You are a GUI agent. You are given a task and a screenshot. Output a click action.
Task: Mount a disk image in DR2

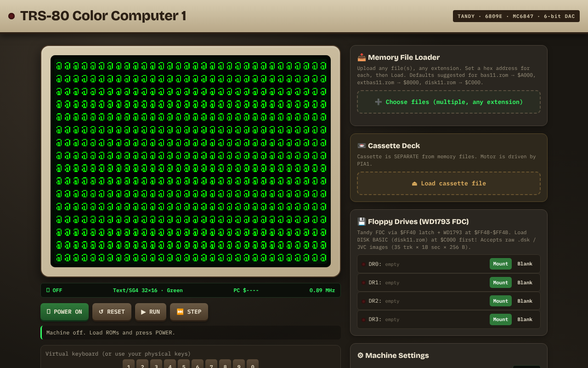[501, 301]
